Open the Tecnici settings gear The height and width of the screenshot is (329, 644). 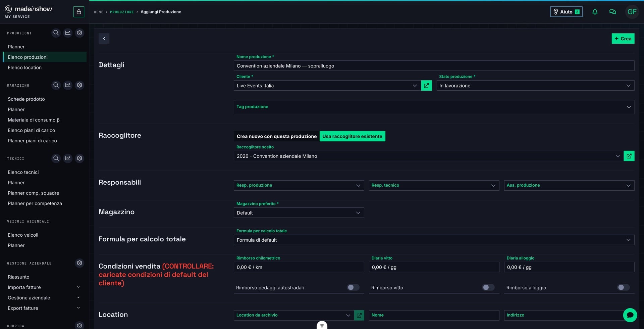pyautogui.click(x=79, y=158)
